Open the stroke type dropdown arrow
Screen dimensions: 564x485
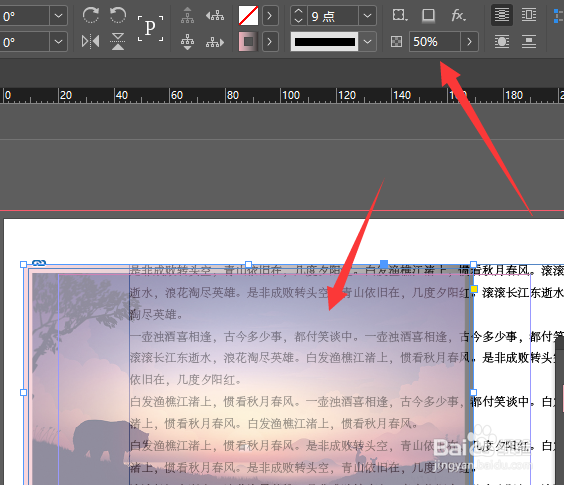click(367, 42)
